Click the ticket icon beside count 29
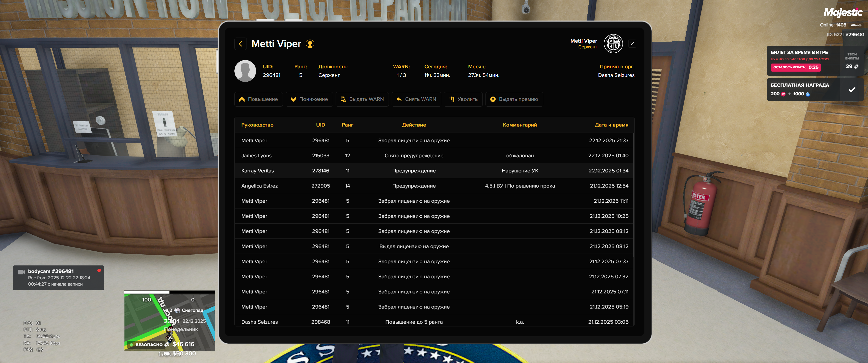 (856, 67)
